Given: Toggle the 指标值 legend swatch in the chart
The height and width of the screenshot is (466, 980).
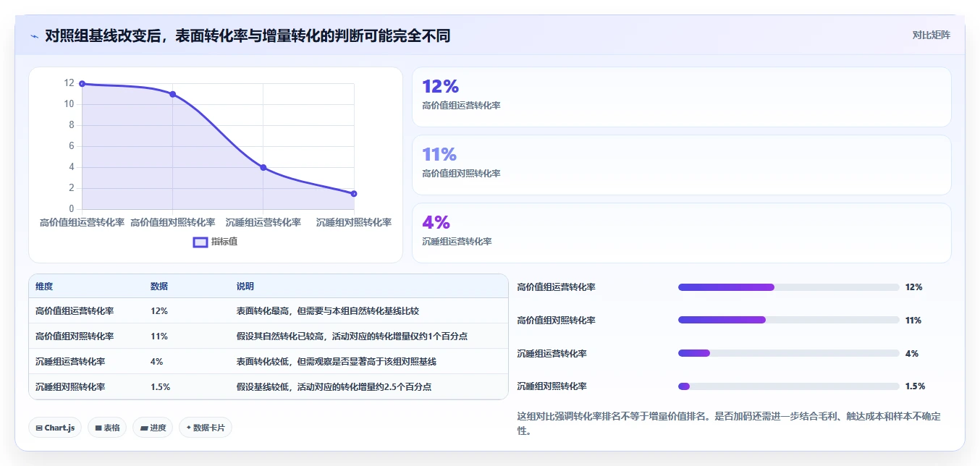Looking at the screenshot, I should 200,242.
